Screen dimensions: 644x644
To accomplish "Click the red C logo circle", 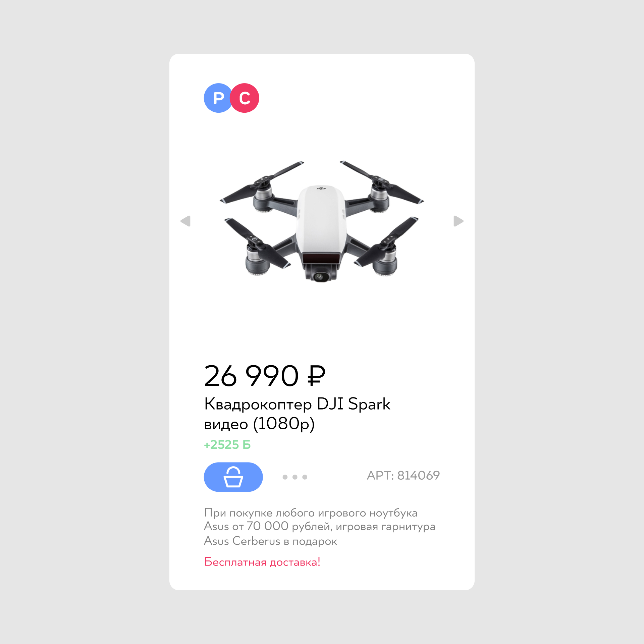I will (245, 98).
